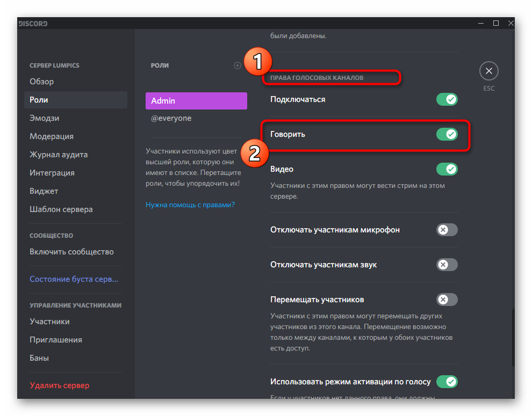Select the Admin role

coord(196,101)
